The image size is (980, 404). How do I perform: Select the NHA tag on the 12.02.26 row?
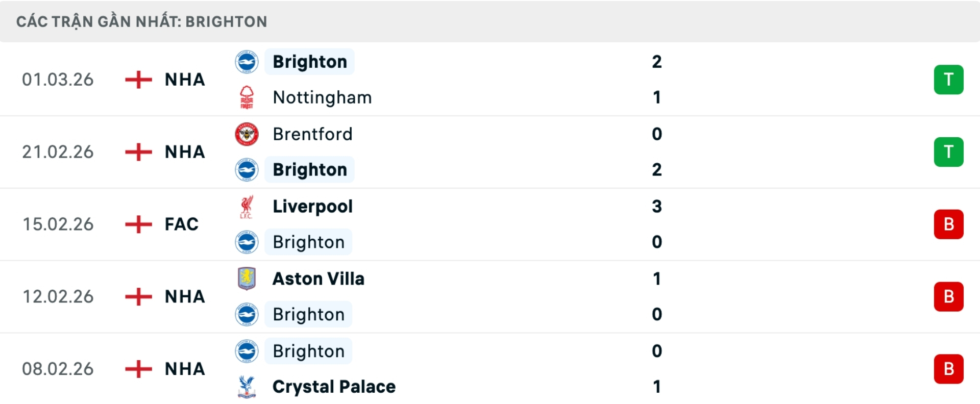[185, 297]
